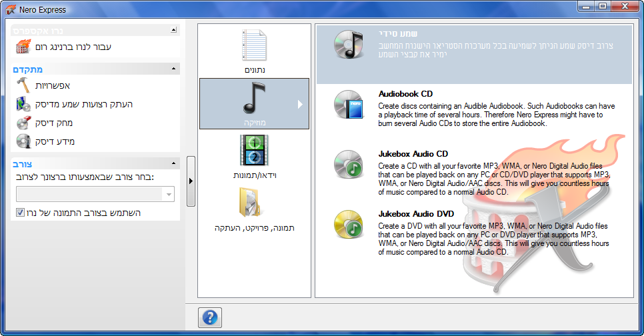
Task: Select 'תמונה, פרויקט, העתקה' label
Action: coord(254,228)
